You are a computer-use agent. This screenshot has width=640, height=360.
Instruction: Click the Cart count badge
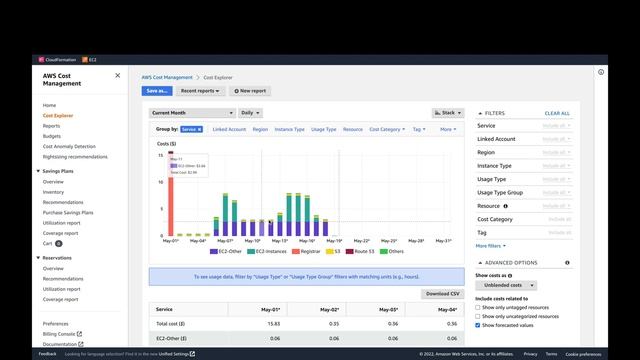point(58,244)
